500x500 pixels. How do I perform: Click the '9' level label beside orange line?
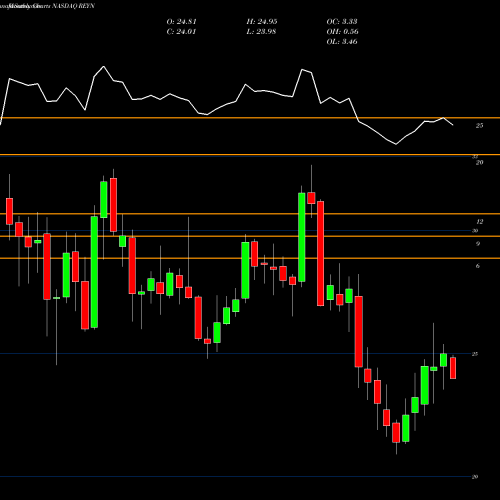click(x=478, y=244)
